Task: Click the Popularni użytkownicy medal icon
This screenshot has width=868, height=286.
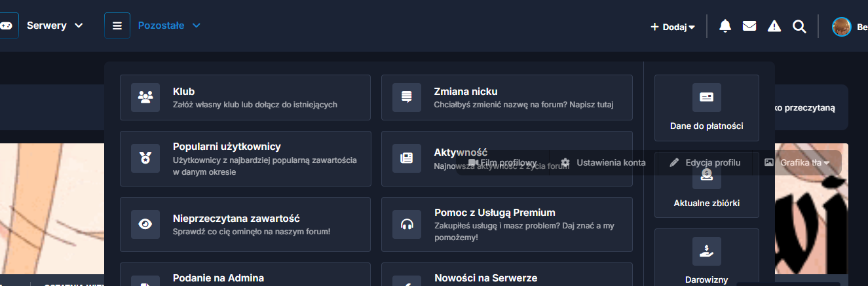Action: pyautogui.click(x=145, y=158)
